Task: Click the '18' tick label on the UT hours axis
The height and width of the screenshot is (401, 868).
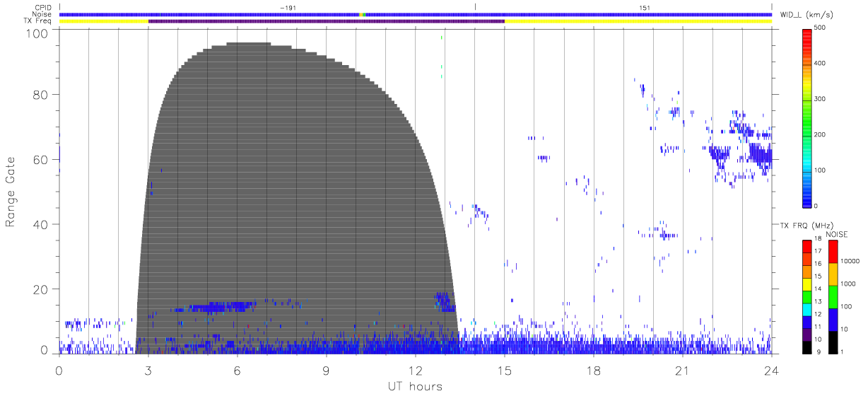Action: point(594,370)
